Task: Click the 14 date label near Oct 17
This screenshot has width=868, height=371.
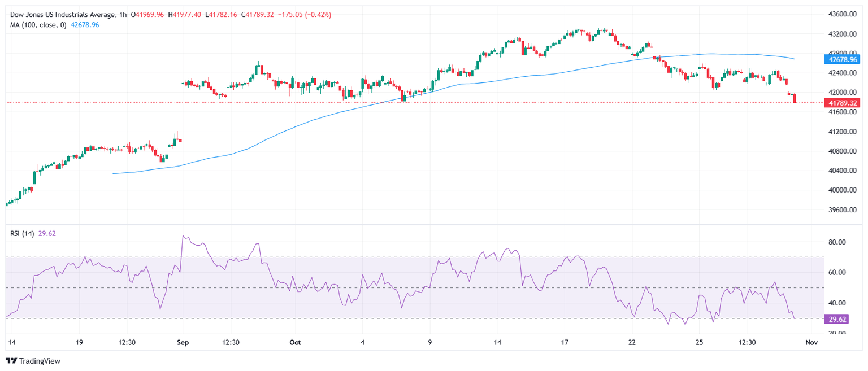Action: [x=497, y=343]
